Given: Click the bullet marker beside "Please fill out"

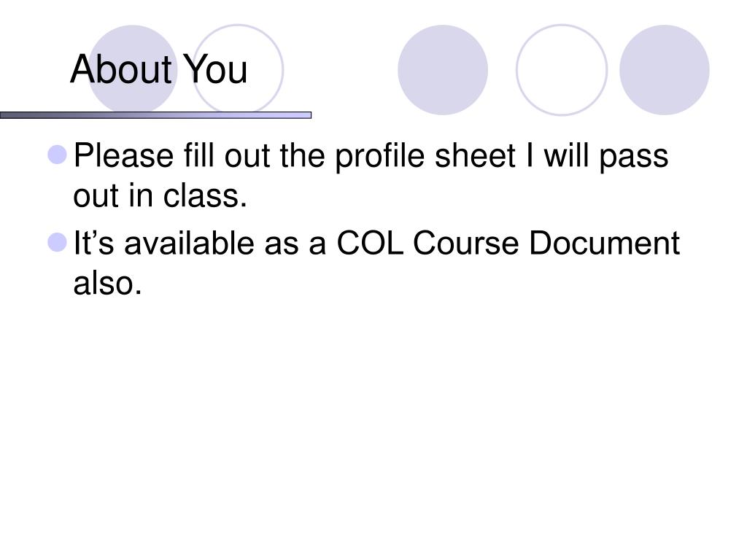Looking at the screenshot, I should [x=58, y=155].
